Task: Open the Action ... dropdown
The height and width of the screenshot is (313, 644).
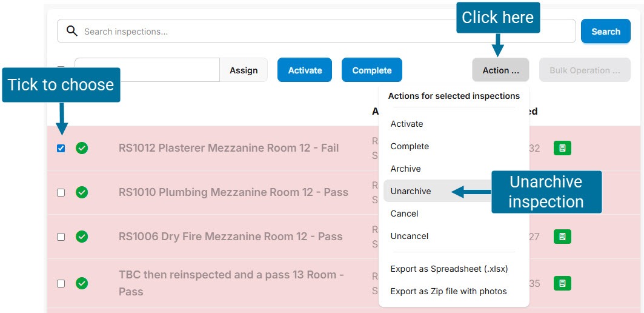Action: coord(500,70)
